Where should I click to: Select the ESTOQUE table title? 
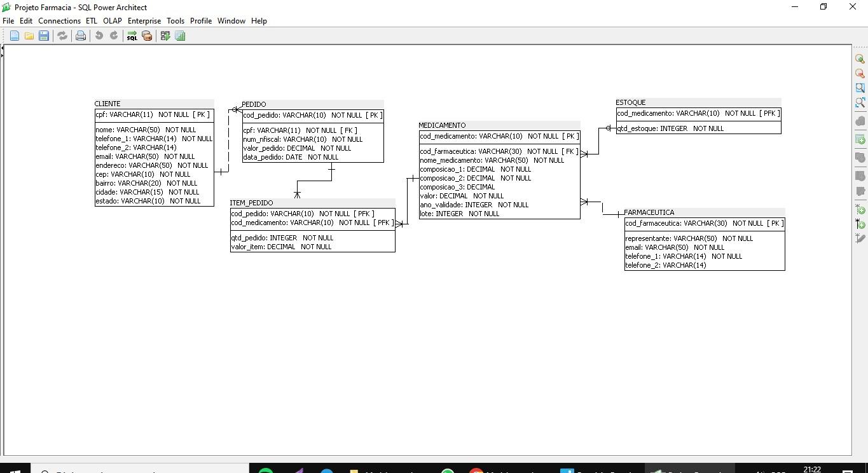pyautogui.click(x=631, y=102)
